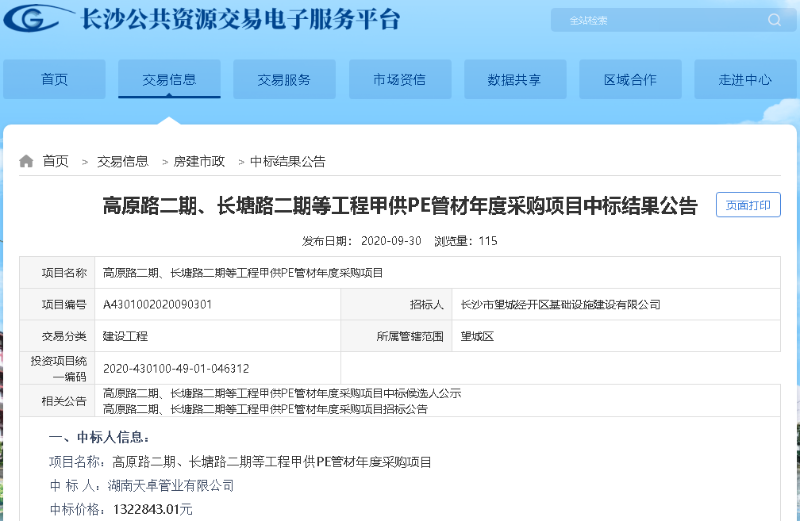Image resolution: width=800 pixels, height=521 pixels.
Task: Go to the 数据共享 tab
Action: (x=514, y=80)
